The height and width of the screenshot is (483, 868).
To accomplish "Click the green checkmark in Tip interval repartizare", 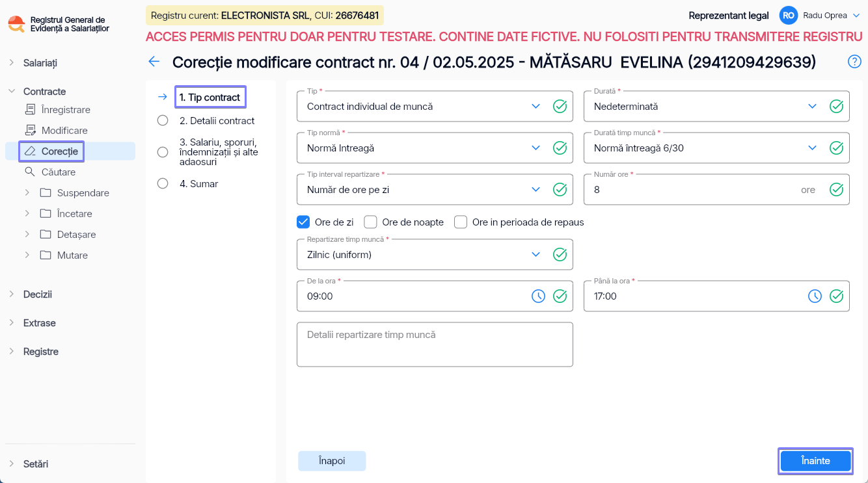I will (x=560, y=190).
